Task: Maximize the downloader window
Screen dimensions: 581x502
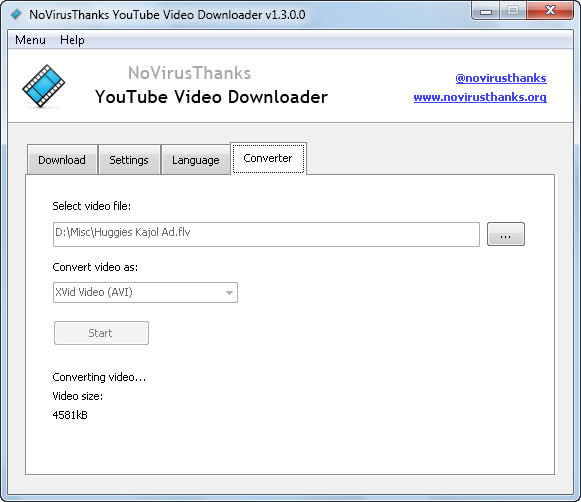Action: point(513,11)
